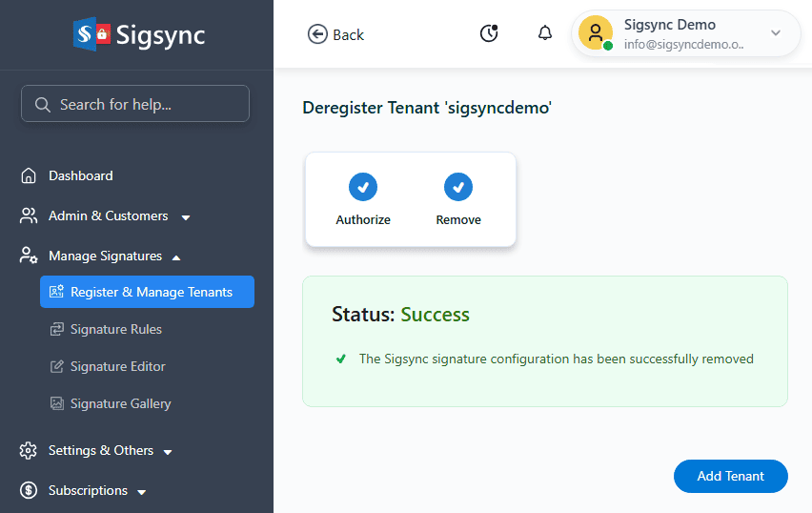Open Signature Rules in sidebar

(x=115, y=329)
